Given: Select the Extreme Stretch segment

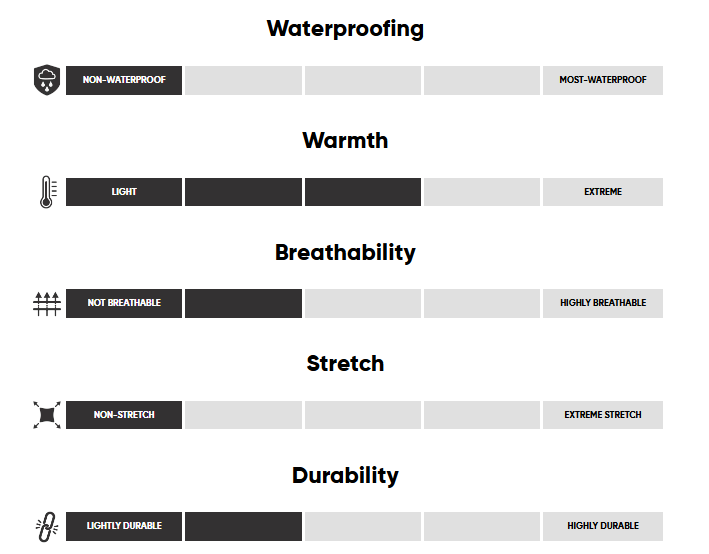Looking at the screenshot, I should coord(602,415).
